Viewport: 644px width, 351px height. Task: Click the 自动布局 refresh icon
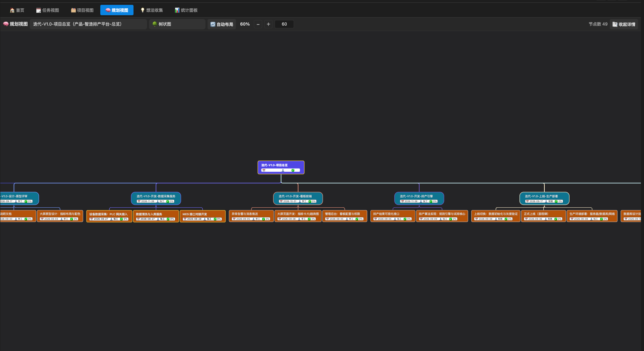point(213,24)
